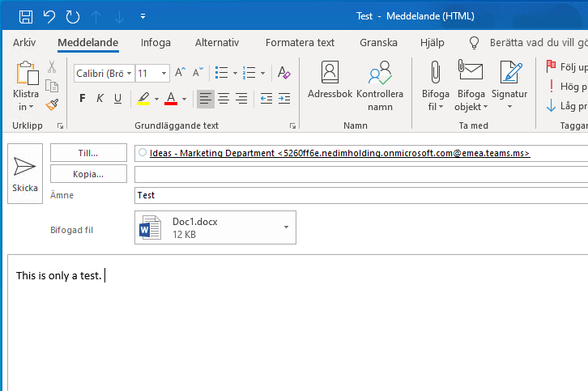Click the Format Painter brush icon
This screenshot has width=588, height=391.
point(52,105)
